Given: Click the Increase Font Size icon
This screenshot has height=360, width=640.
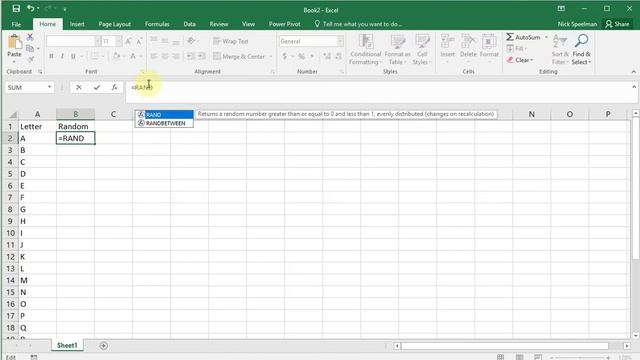Looking at the screenshot, I should 129,41.
